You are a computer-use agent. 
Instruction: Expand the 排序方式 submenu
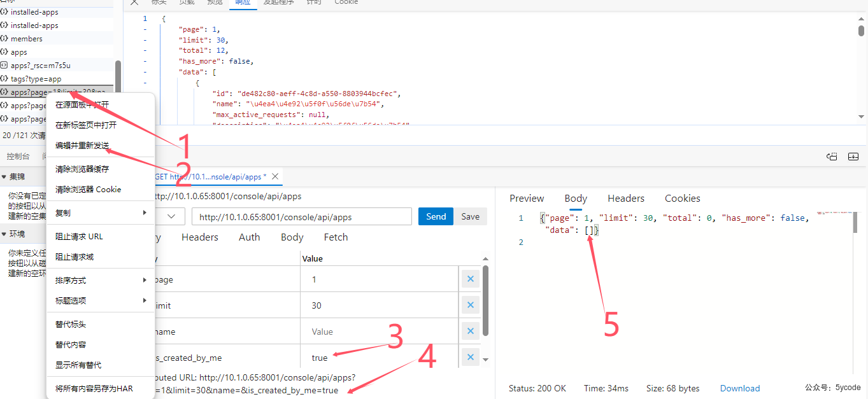[x=101, y=280]
